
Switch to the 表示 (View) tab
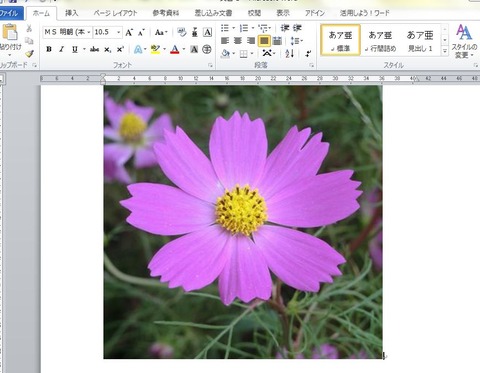(x=283, y=13)
